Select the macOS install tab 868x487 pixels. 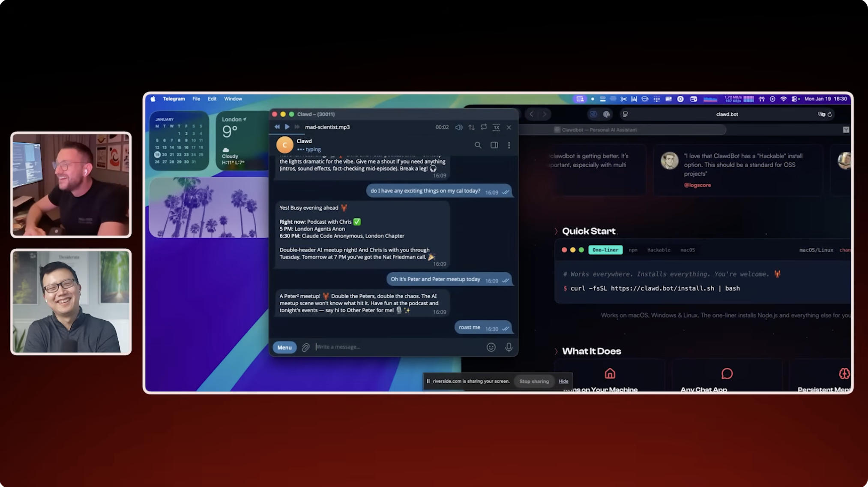(688, 250)
